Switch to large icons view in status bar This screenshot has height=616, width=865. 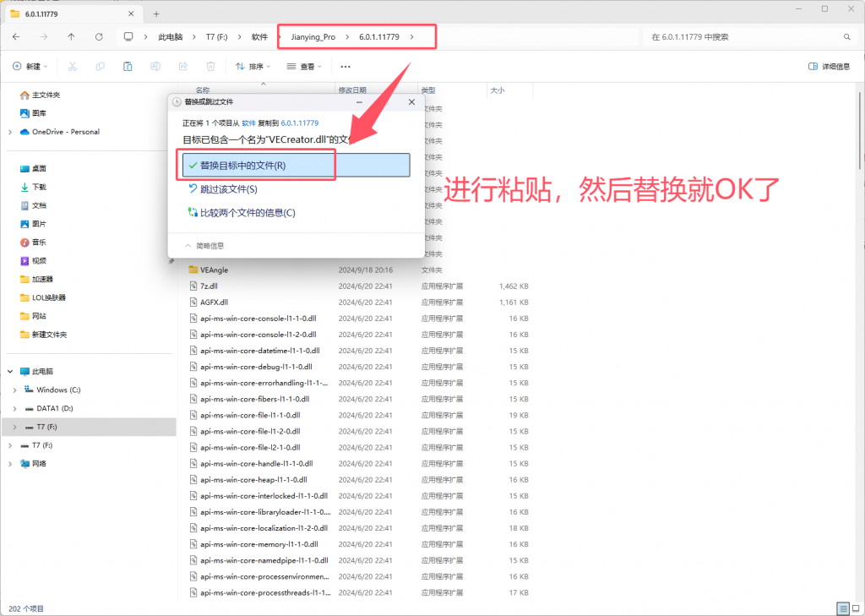(855, 608)
